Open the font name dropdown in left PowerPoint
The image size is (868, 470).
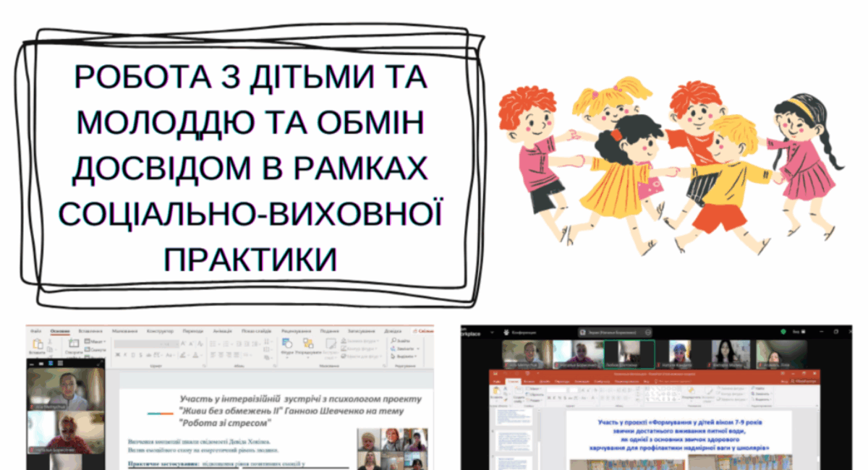click(x=145, y=343)
